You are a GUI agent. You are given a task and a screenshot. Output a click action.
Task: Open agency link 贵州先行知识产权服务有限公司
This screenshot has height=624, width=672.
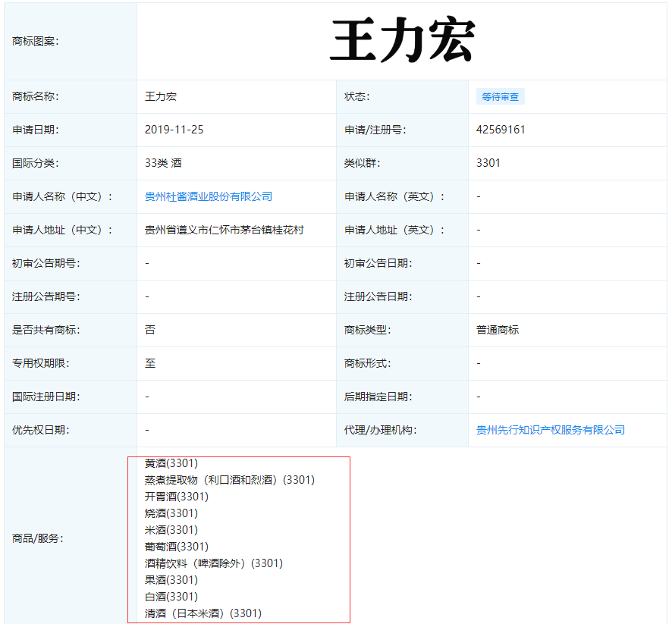551,430
